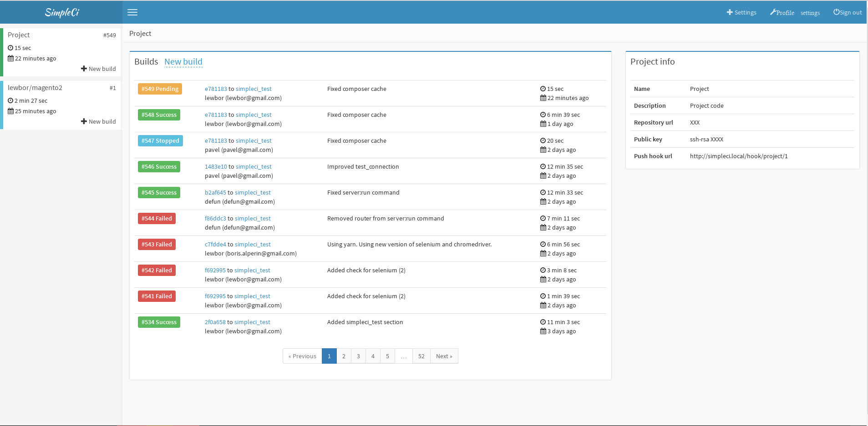Click calendar icon next to 1 day ago
868x426 pixels.
(543, 124)
